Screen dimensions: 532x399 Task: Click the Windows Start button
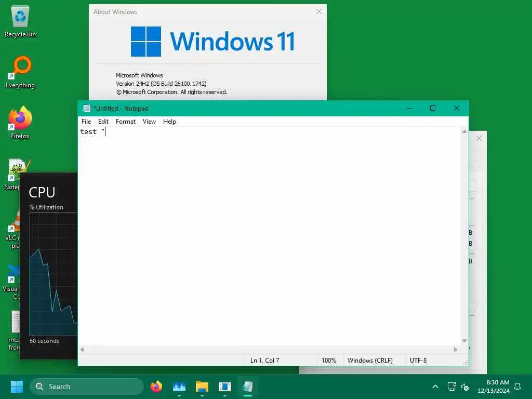[17, 387]
